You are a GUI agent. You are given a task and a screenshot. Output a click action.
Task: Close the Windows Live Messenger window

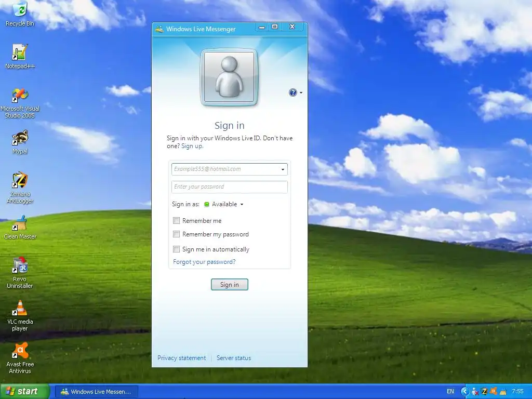pyautogui.click(x=292, y=27)
